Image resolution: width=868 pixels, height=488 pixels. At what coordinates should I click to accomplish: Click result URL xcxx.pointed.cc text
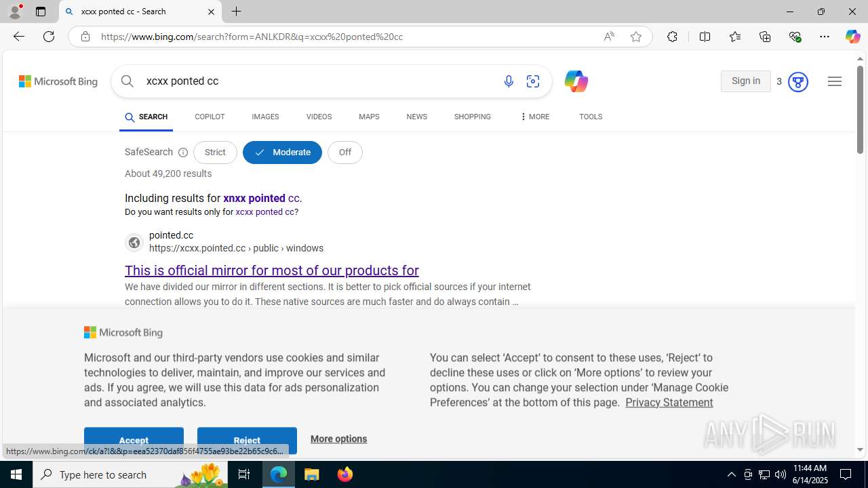(237, 249)
